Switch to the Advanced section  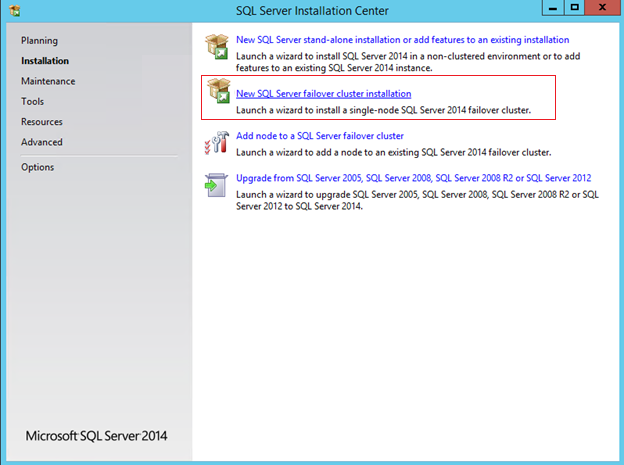42,142
